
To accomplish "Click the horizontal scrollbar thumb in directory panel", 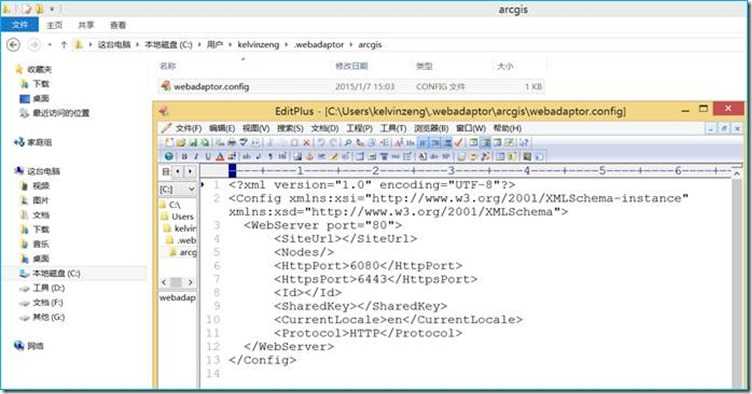I will click(x=176, y=282).
